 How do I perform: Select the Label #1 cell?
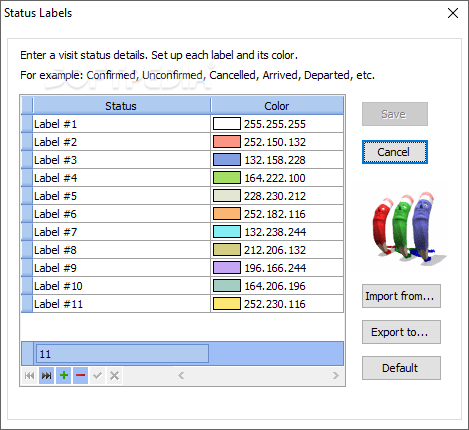pos(122,124)
